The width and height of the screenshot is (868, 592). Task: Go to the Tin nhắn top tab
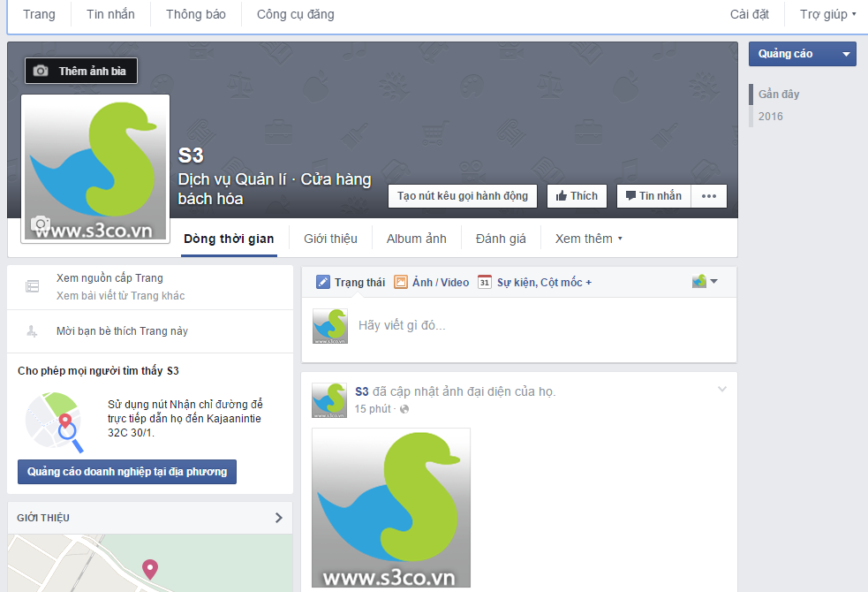pos(110,14)
